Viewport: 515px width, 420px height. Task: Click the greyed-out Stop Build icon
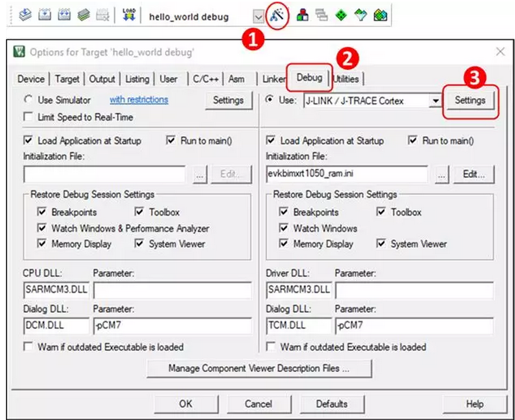pos(102,15)
